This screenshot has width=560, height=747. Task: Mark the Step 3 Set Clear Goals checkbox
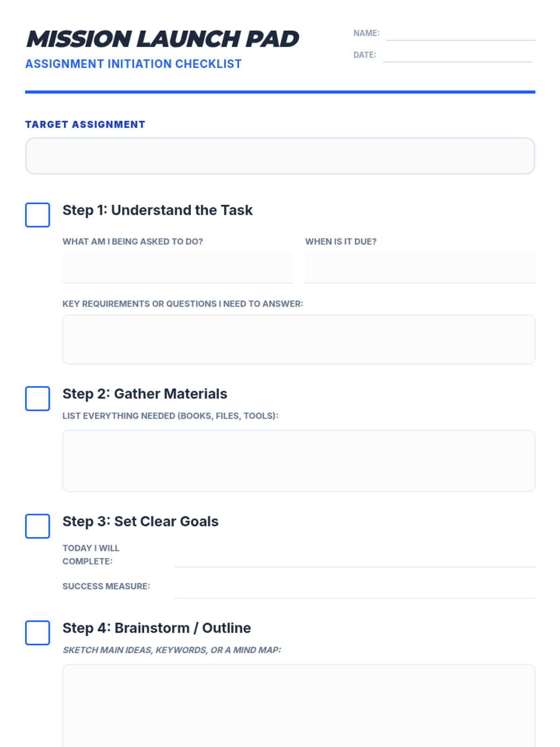click(x=37, y=526)
